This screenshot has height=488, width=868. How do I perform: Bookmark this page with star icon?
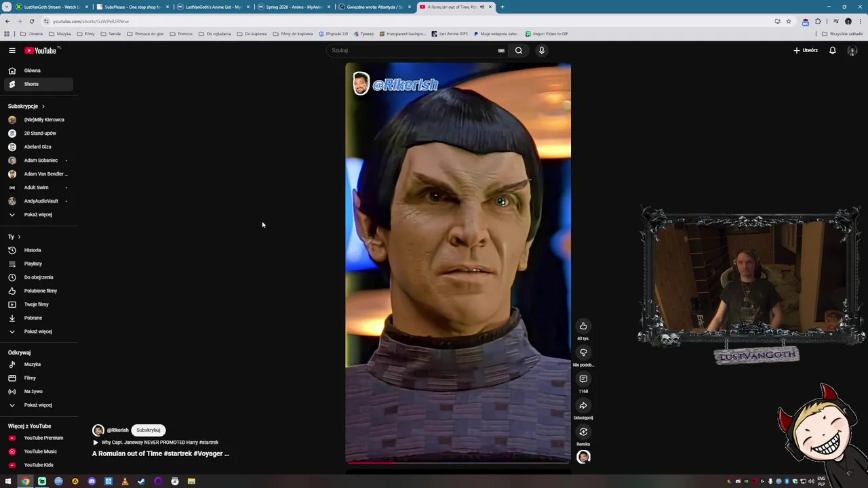tap(788, 21)
